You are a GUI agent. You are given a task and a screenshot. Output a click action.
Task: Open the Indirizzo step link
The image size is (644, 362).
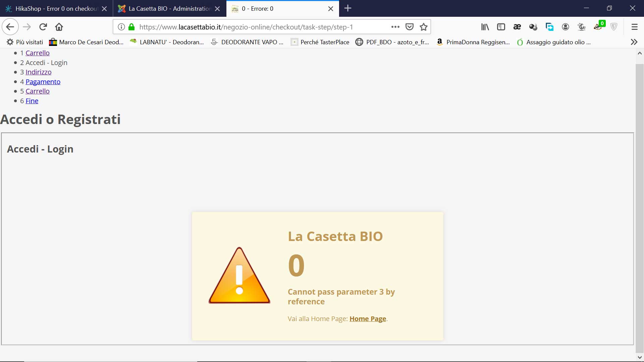tap(39, 72)
